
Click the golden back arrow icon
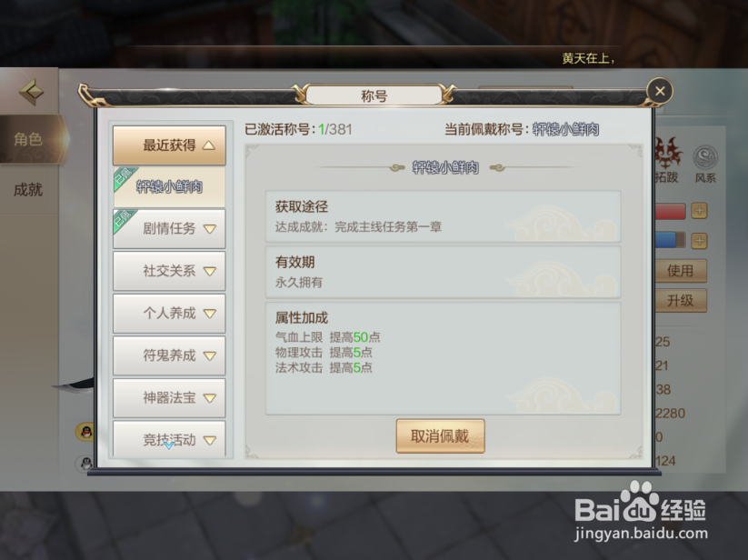(x=32, y=92)
